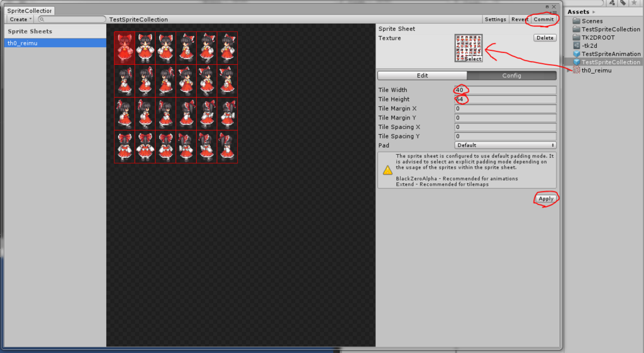Open the window options menu icon below the close button
This screenshot has width=644, height=353.
554,13
